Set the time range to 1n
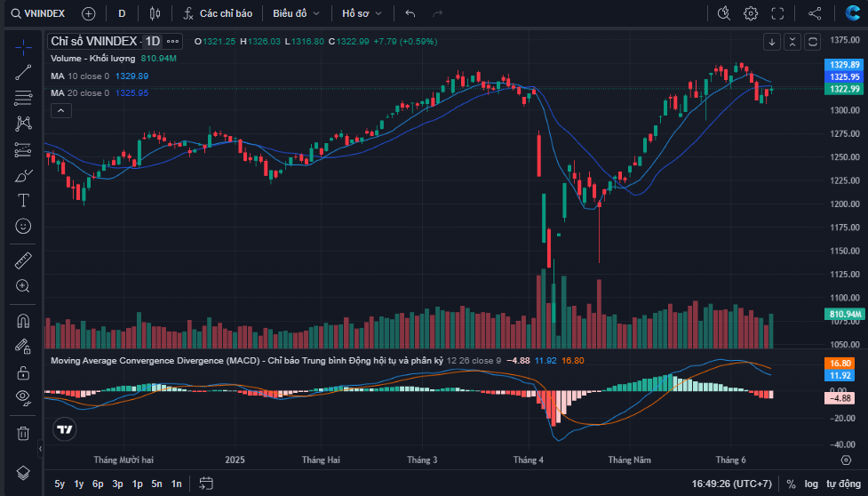This screenshot has height=496, width=868. coord(176,484)
